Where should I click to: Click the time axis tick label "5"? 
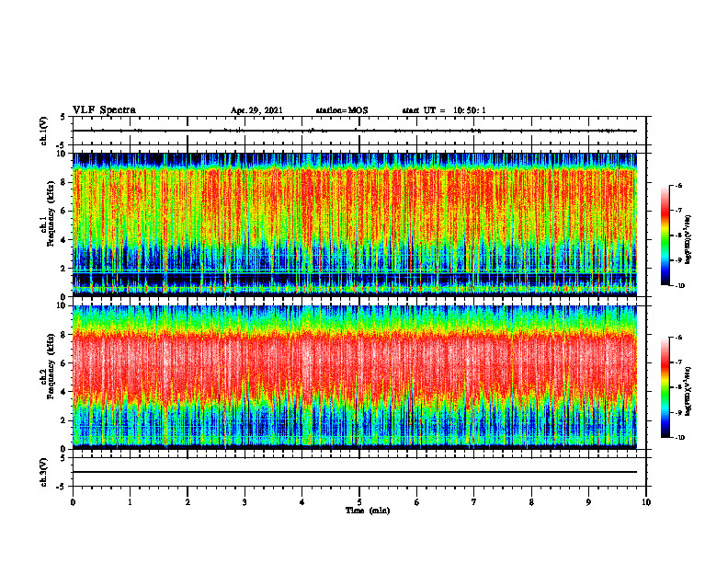[x=359, y=502]
